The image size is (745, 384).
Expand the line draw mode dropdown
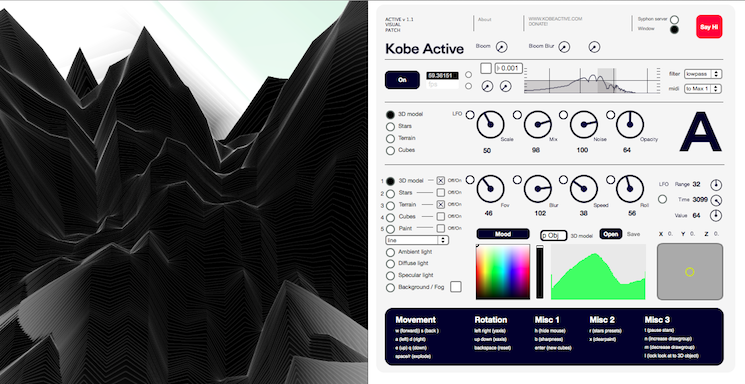[417, 240]
